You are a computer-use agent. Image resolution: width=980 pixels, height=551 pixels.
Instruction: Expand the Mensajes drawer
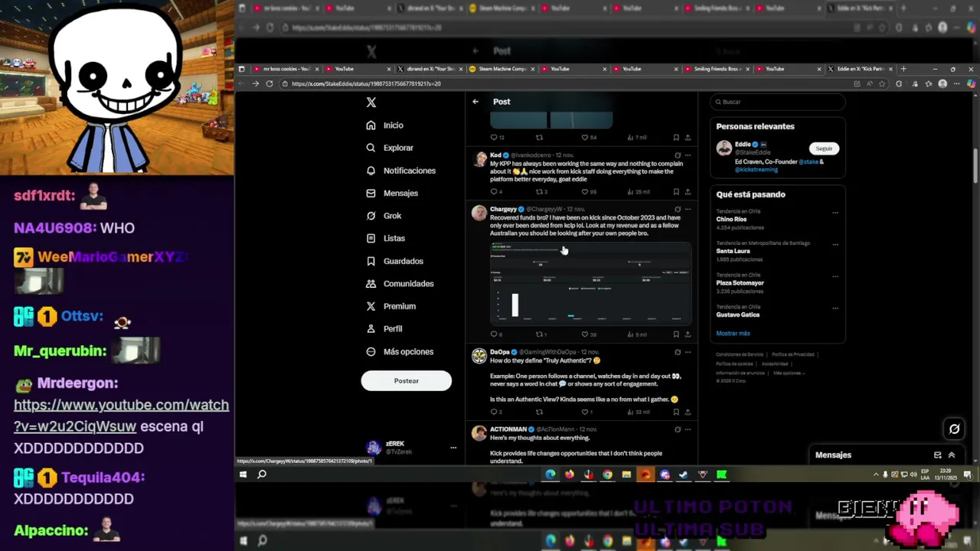coord(952,455)
